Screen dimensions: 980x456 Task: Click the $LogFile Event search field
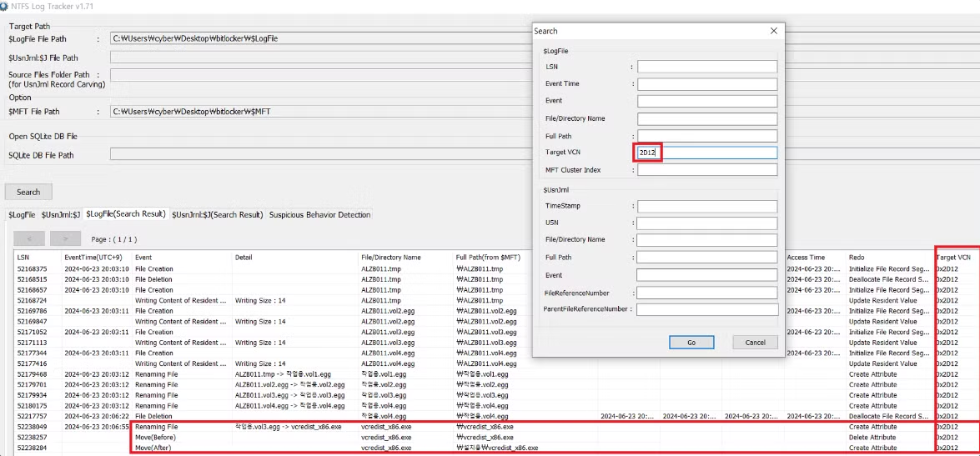click(x=707, y=101)
